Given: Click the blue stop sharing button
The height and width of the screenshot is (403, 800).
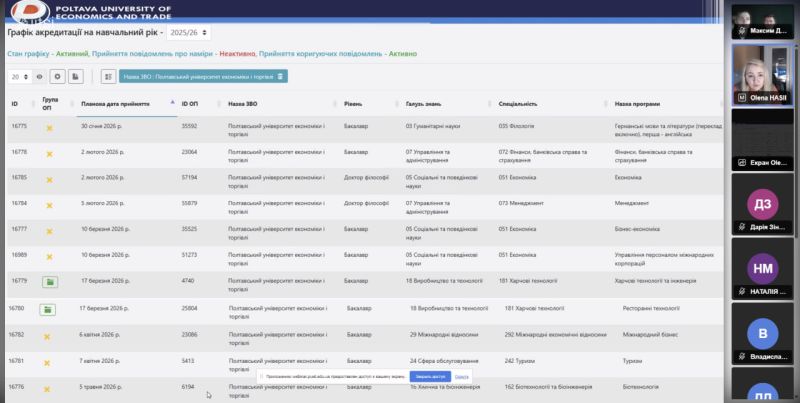Looking at the screenshot, I should click(x=429, y=376).
